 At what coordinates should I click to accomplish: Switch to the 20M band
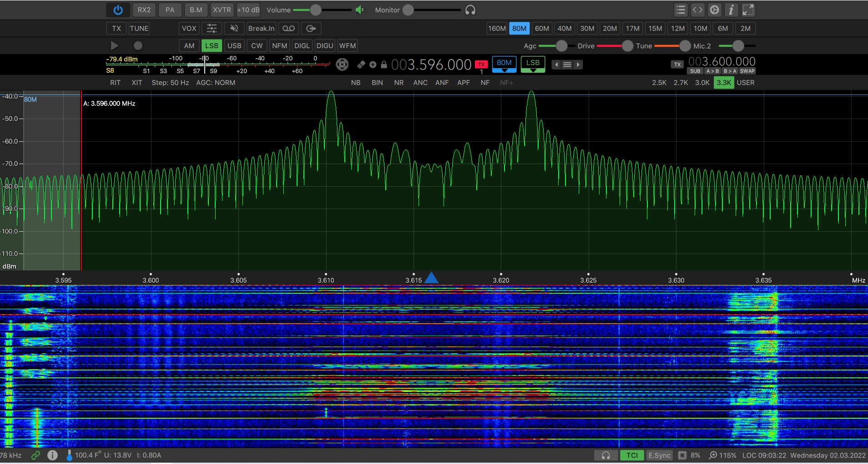tap(610, 28)
